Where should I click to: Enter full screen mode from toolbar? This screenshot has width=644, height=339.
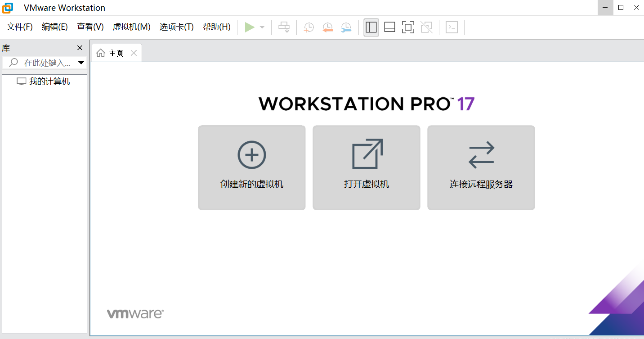[x=408, y=27]
